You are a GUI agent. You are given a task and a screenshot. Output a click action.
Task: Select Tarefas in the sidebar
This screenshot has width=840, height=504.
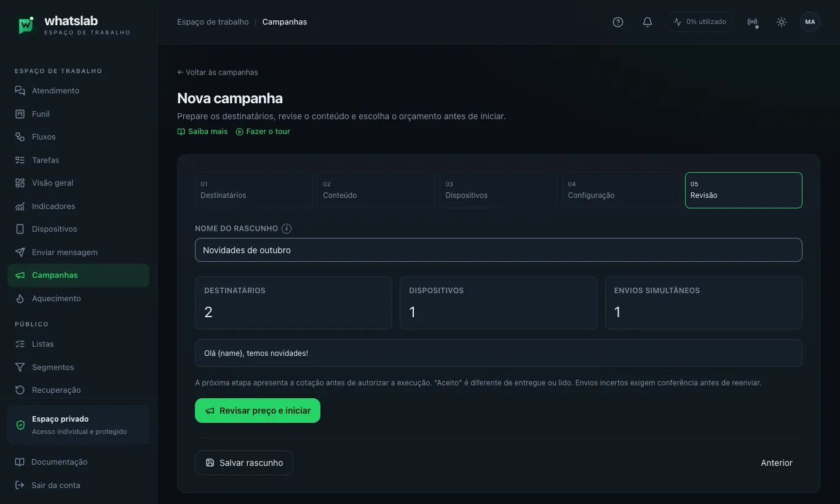(78, 160)
